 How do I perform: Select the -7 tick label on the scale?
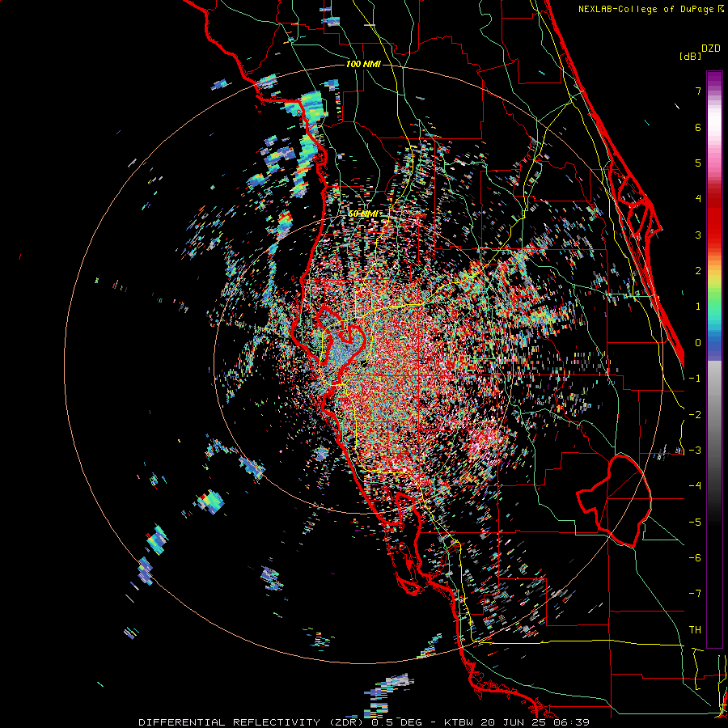[695, 594]
